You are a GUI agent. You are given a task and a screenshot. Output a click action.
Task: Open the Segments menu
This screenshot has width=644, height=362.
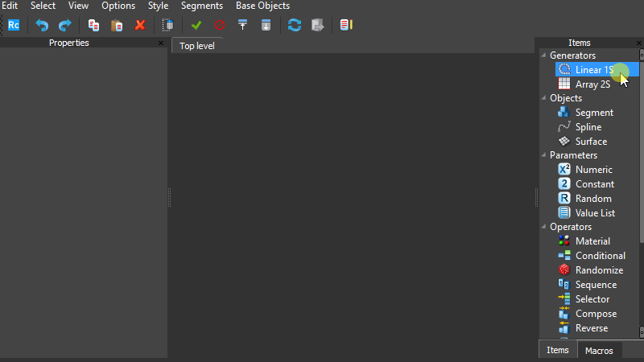[x=201, y=6]
